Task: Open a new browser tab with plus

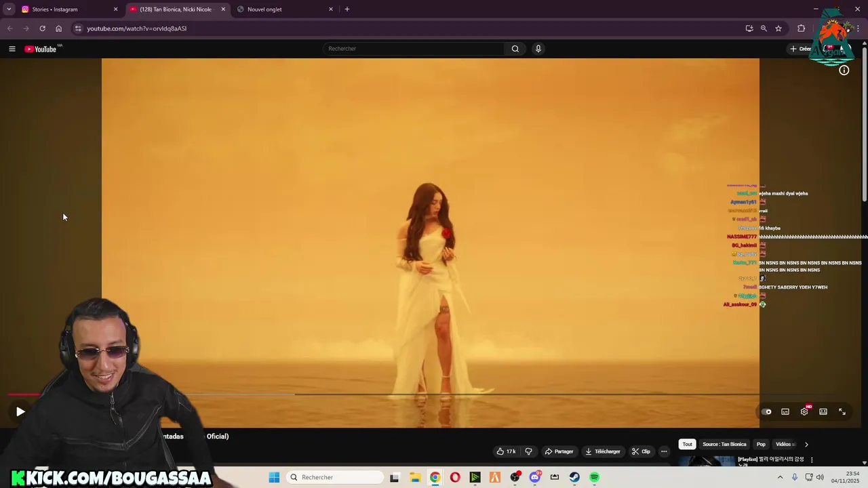Action: pos(347,9)
